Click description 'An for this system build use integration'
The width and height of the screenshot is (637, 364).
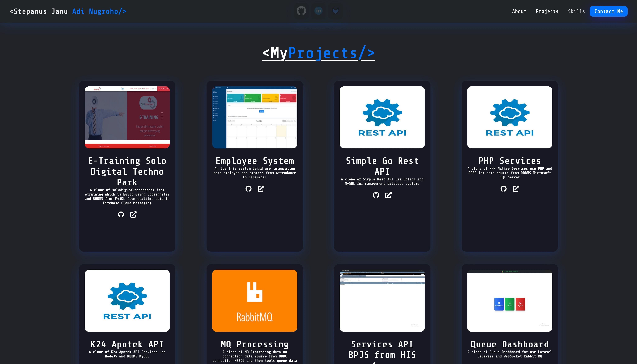pos(255,173)
